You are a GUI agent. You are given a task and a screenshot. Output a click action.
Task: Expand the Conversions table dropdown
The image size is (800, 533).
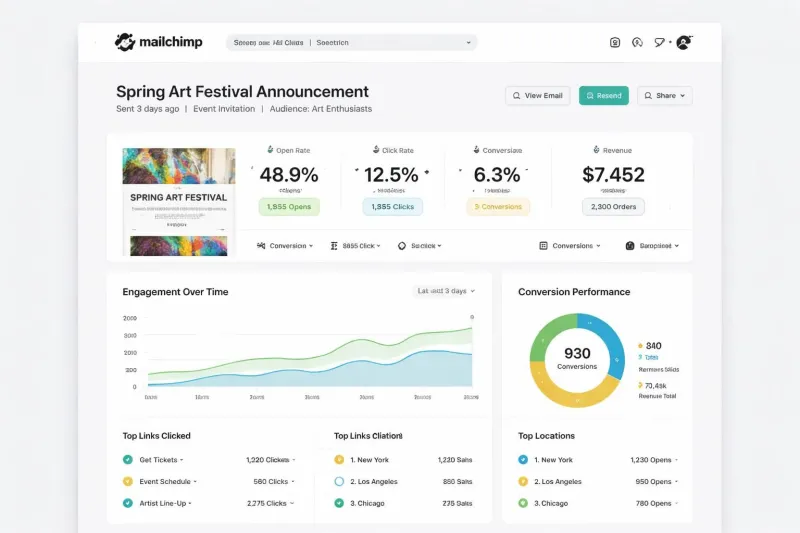[x=570, y=246]
